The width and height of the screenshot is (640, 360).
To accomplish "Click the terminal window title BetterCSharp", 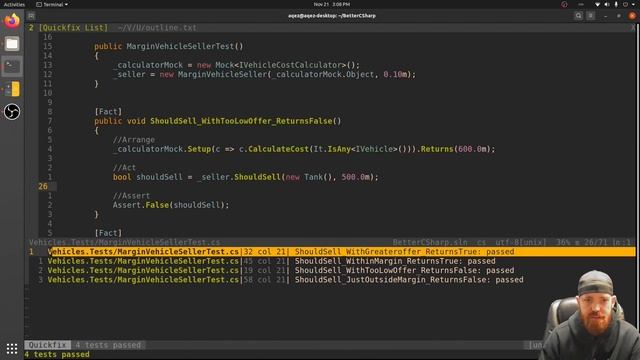I will 332,16.
